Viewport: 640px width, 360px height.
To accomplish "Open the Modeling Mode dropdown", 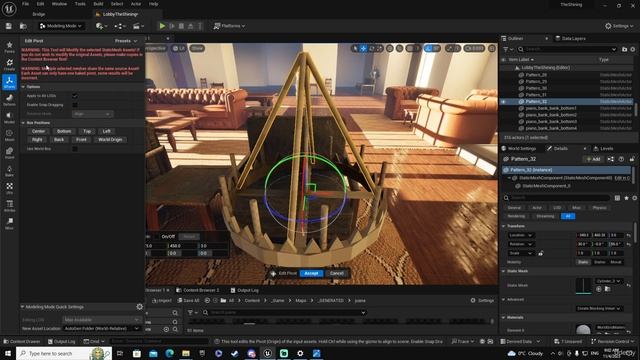I will click(x=61, y=26).
